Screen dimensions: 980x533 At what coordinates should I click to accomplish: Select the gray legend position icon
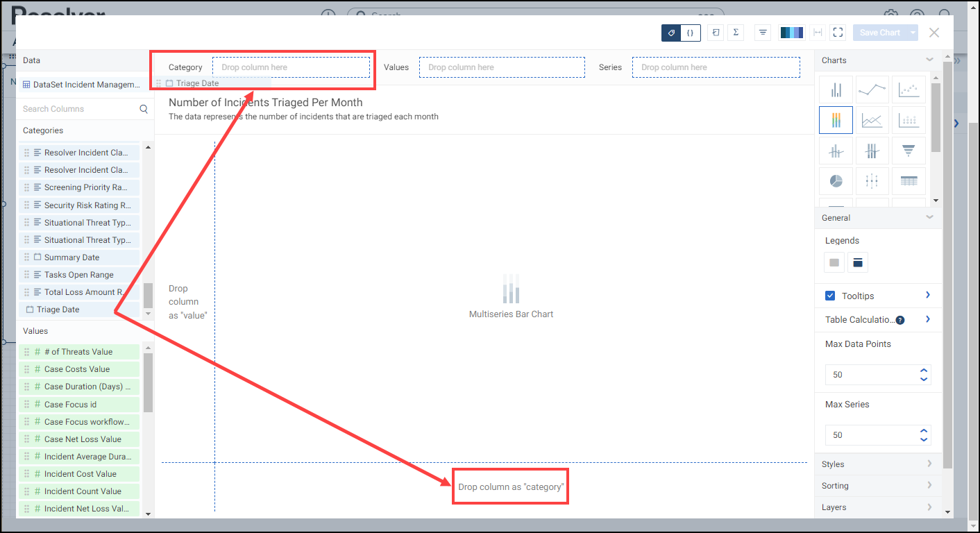834,262
